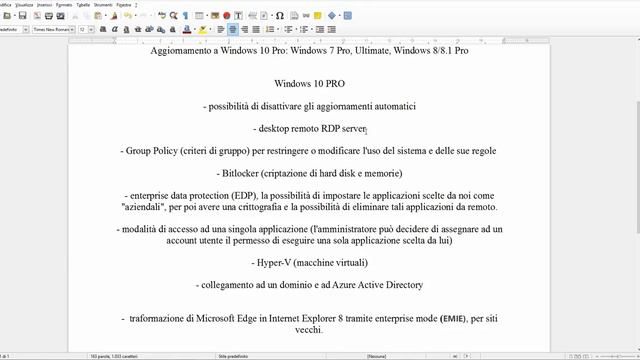Expand the Insert Table dropdown arrow

(206, 16)
